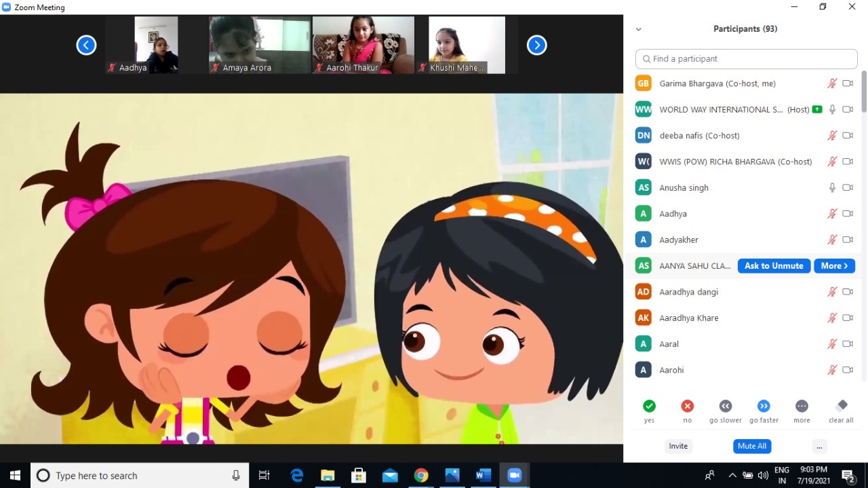
Task: Toggle video icon for Garima Bhargava
Action: coord(848,83)
